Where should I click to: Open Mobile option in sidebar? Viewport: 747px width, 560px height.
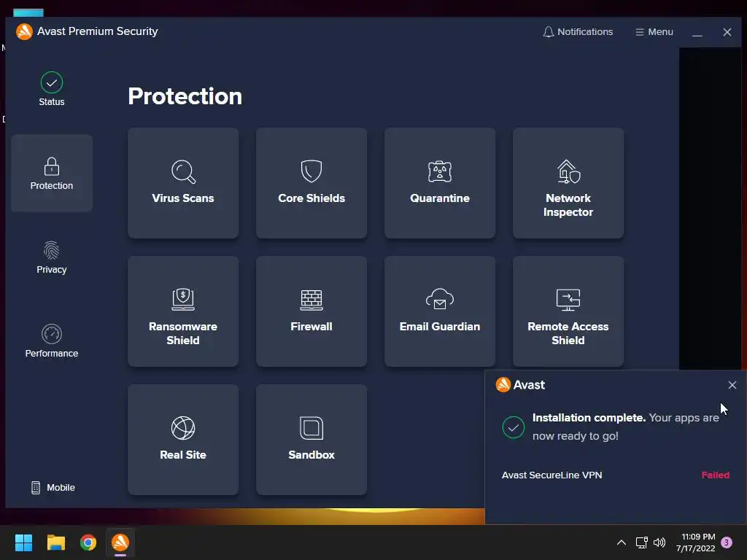pos(53,488)
